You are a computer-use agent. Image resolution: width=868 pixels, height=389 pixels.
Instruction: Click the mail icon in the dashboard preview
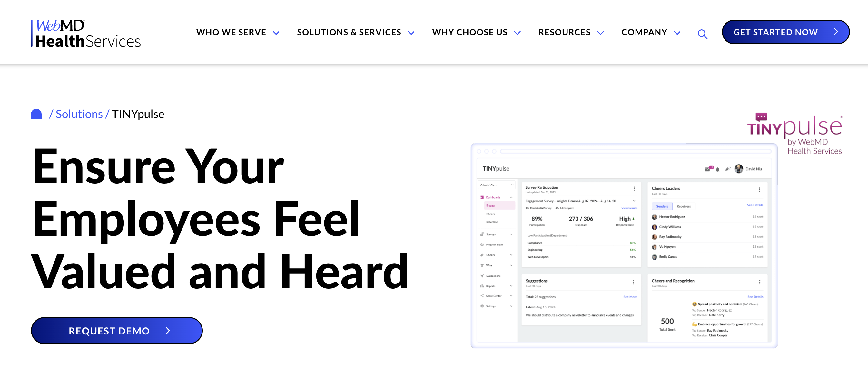(708, 169)
